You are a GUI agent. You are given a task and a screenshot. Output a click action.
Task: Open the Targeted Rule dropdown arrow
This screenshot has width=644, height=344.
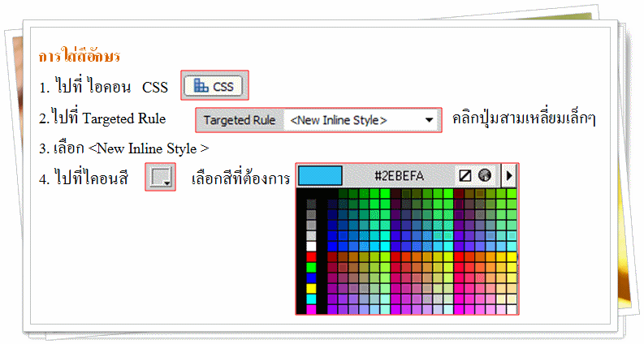[x=429, y=120]
